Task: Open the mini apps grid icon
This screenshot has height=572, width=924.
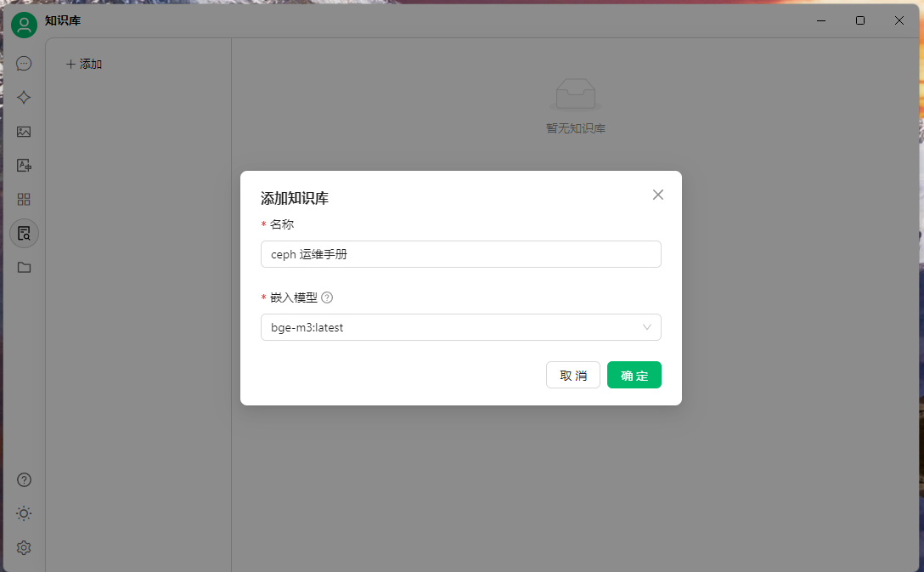Action: click(24, 200)
